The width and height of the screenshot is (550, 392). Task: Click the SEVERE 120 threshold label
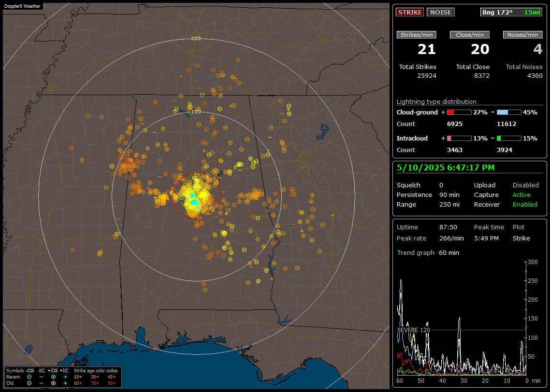click(413, 330)
